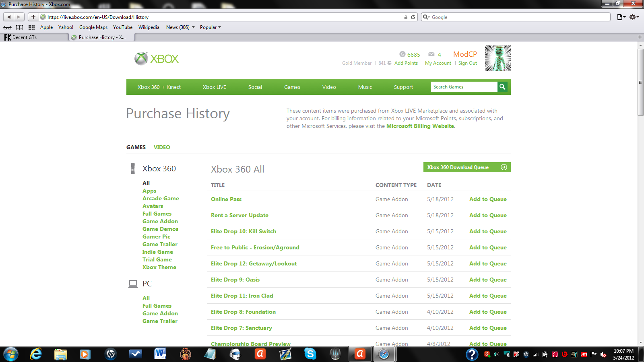The width and height of the screenshot is (644, 362).
Task: Open the Xbox LIVE menu
Action: pos(215,87)
